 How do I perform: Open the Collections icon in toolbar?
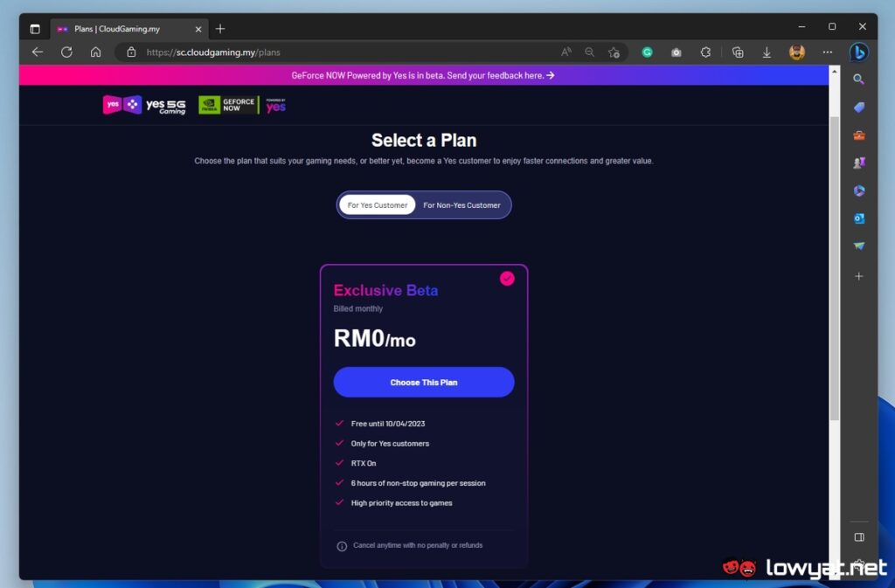tap(738, 52)
